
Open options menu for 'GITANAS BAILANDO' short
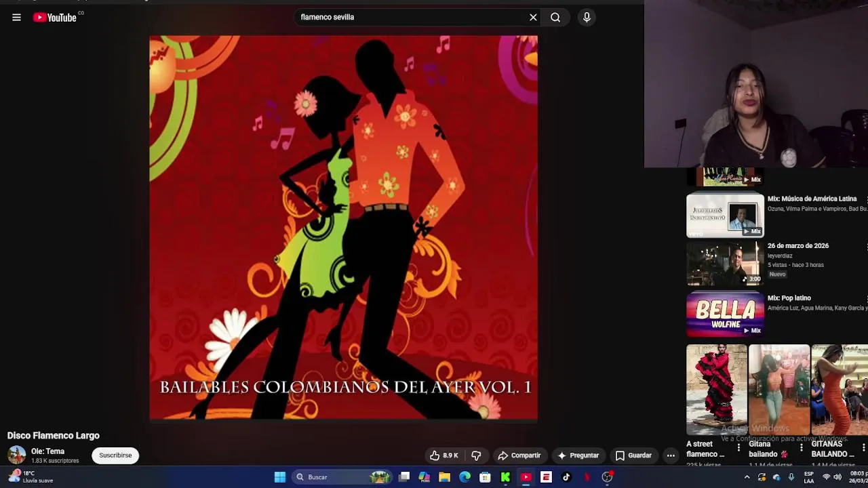863,448
